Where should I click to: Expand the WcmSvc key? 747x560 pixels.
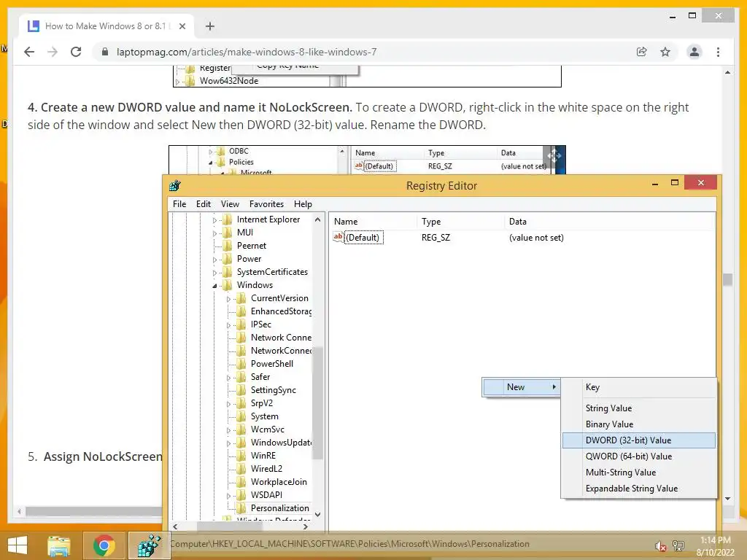coord(228,430)
